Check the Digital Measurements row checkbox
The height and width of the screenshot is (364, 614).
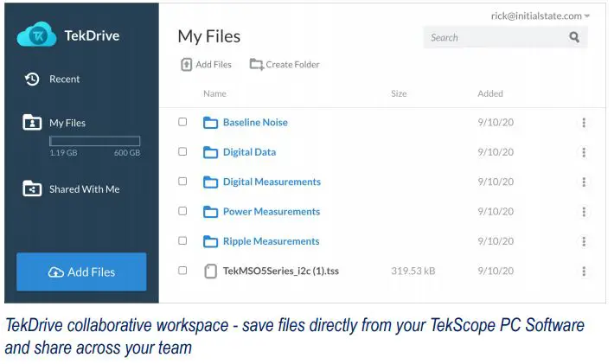[x=182, y=182]
